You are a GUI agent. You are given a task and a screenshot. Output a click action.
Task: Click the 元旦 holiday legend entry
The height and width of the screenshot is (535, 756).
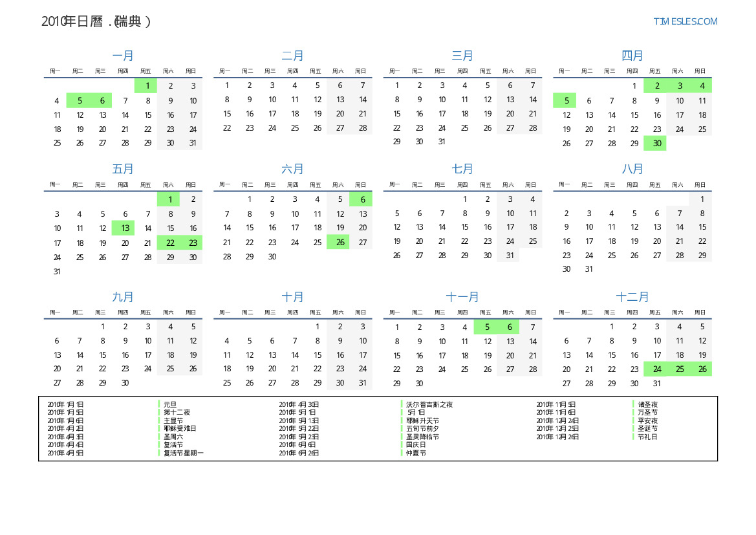click(169, 404)
